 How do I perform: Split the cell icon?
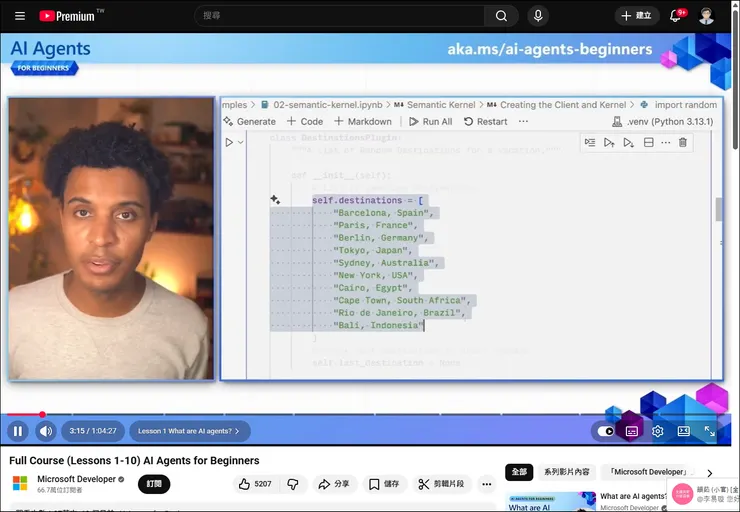(648, 143)
